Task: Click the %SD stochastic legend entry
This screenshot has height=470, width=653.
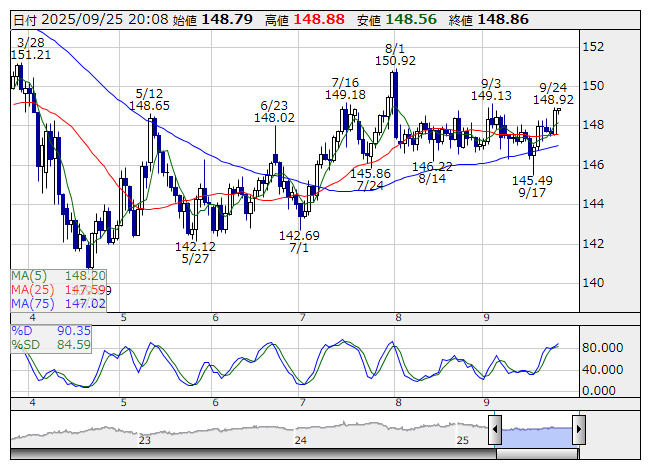Action: point(25,345)
